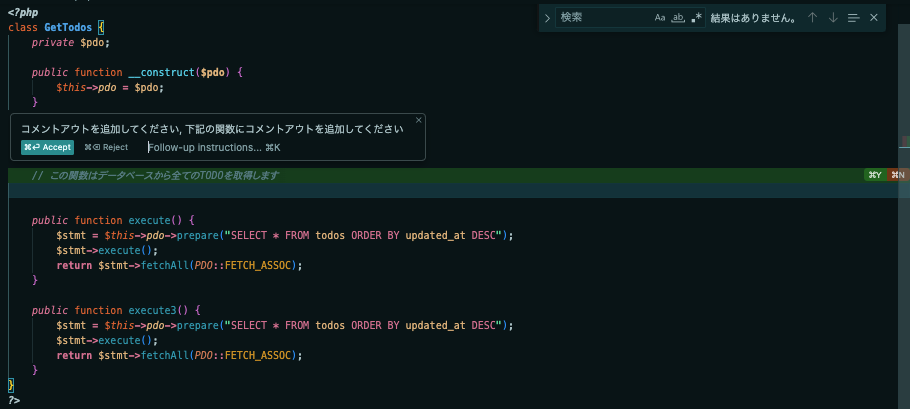Close the inline prompt box
This screenshot has height=409, width=910.
coord(418,120)
